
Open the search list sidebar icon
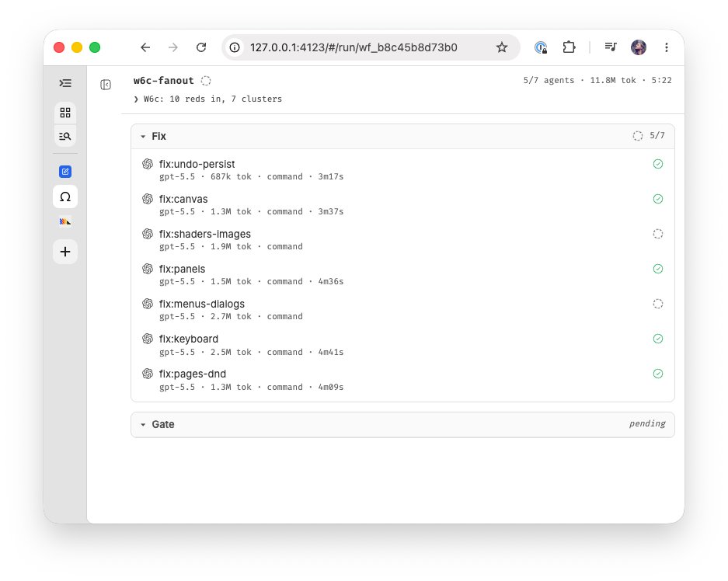click(65, 137)
